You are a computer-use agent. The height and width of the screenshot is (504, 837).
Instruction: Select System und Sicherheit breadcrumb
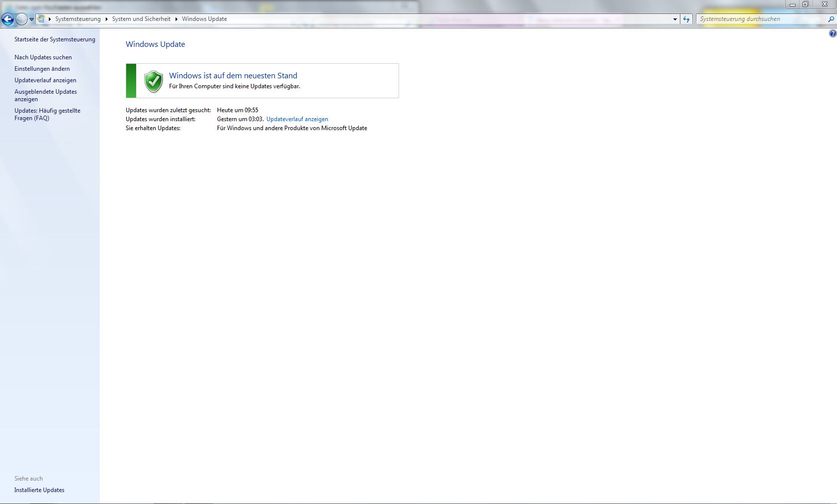pos(141,19)
